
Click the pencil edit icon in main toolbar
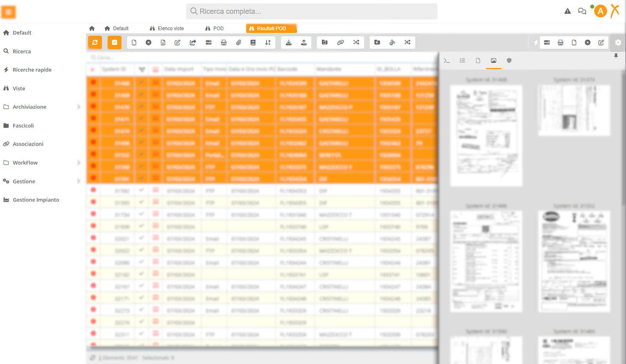click(x=178, y=42)
